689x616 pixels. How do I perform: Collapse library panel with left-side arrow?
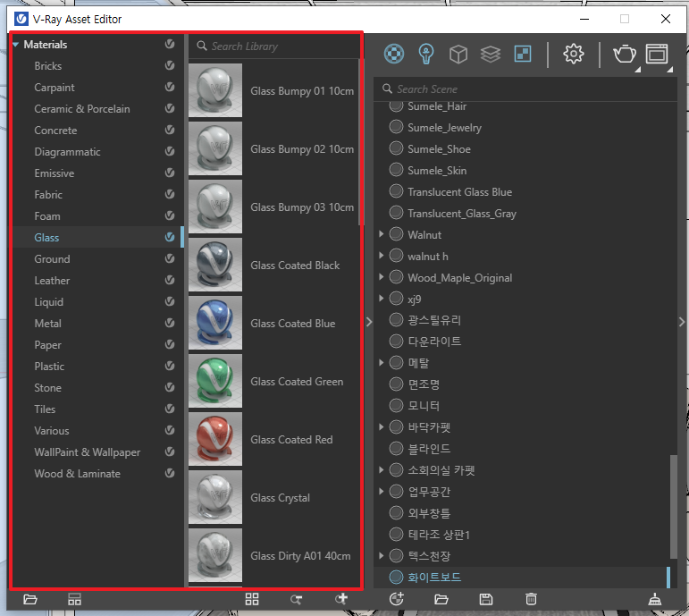click(369, 322)
